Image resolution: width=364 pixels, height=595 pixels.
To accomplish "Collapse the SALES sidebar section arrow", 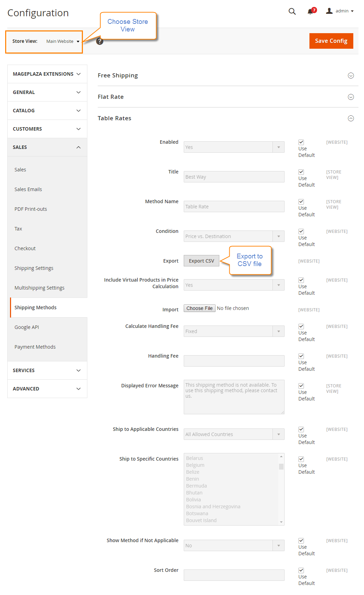I will point(79,147).
